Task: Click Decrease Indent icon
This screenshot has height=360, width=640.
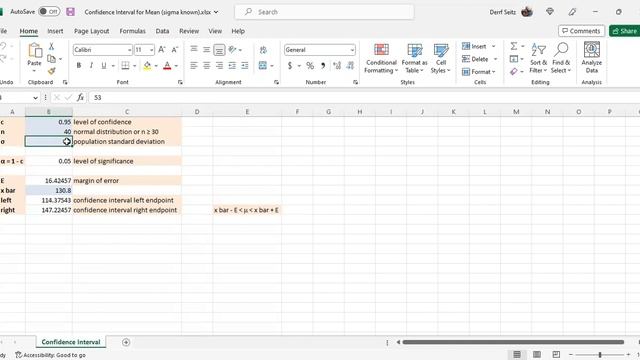Action: pos(232,65)
